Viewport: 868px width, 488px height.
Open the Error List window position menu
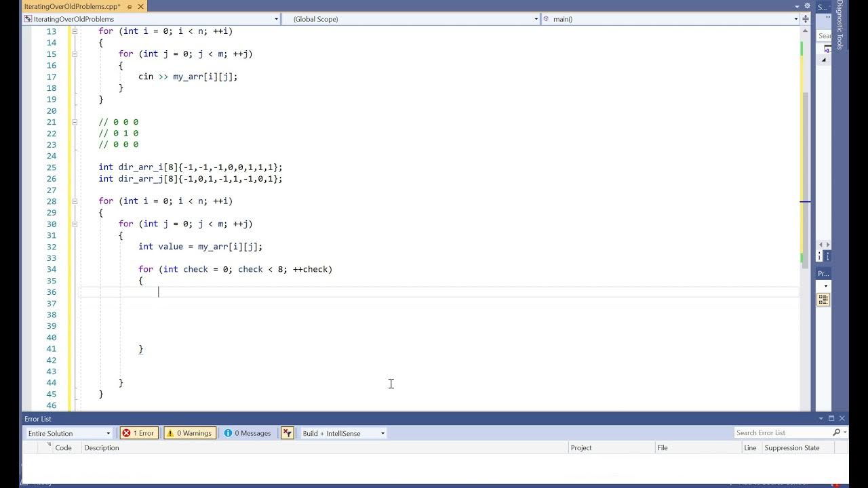(821, 419)
